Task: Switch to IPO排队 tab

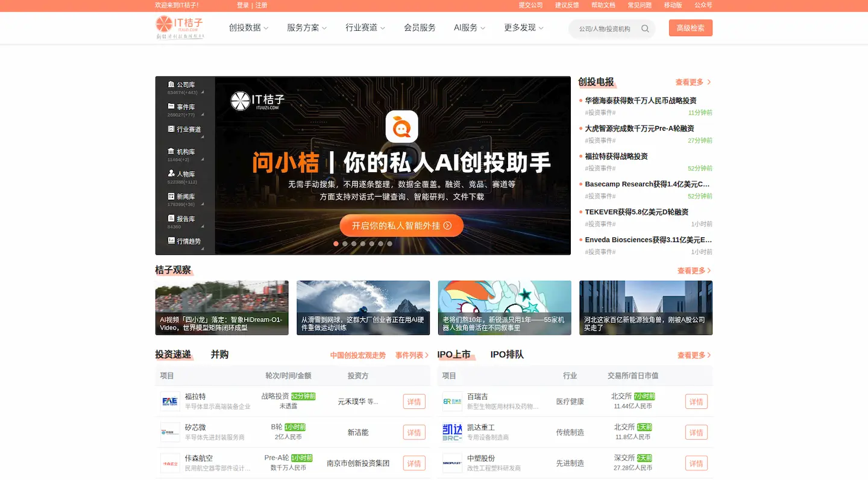Action: pyautogui.click(x=507, y=355)
